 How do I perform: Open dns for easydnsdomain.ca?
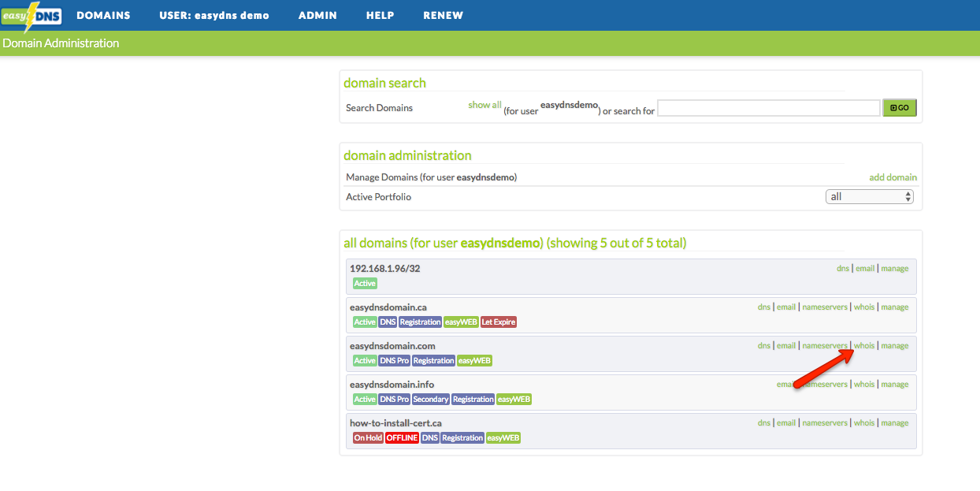[x=764, y=307]
